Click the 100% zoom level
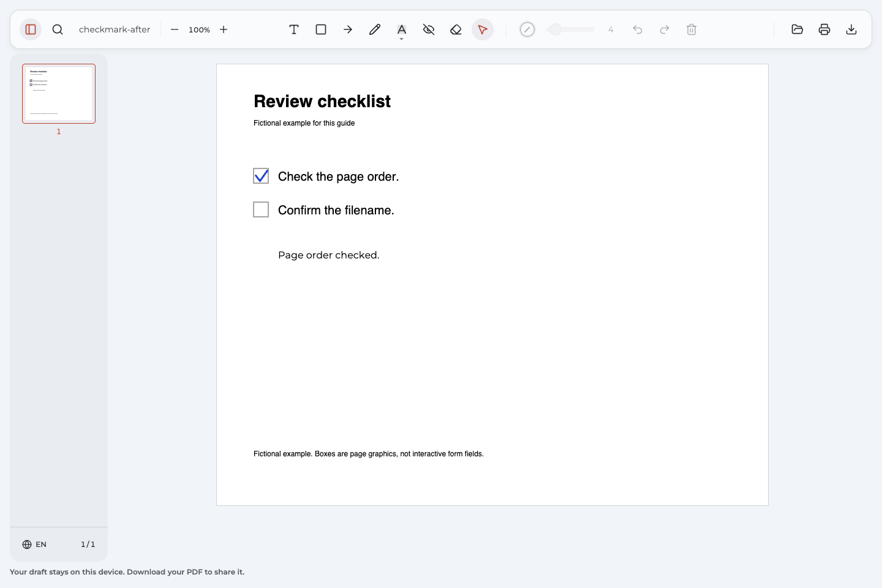Screen dimensions: 882x588 coord(199,29)
